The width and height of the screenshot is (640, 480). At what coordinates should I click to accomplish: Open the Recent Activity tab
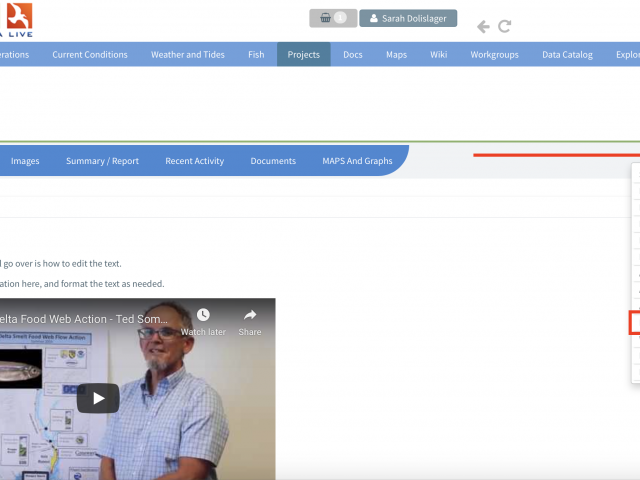[195, 161]
